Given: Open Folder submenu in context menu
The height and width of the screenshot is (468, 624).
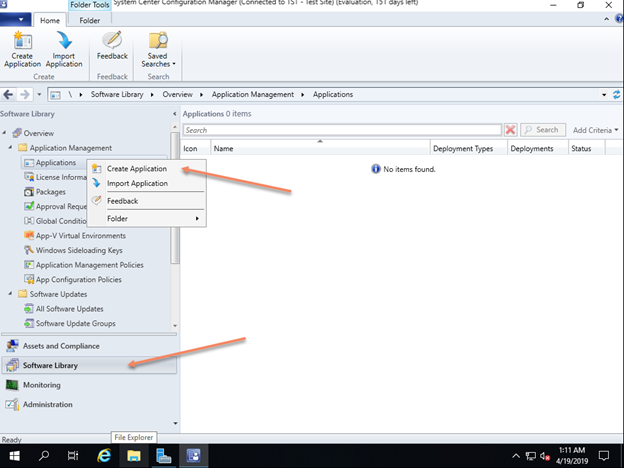Looking at the screenshot, I should pyautogui.click(x=146, y=218).
